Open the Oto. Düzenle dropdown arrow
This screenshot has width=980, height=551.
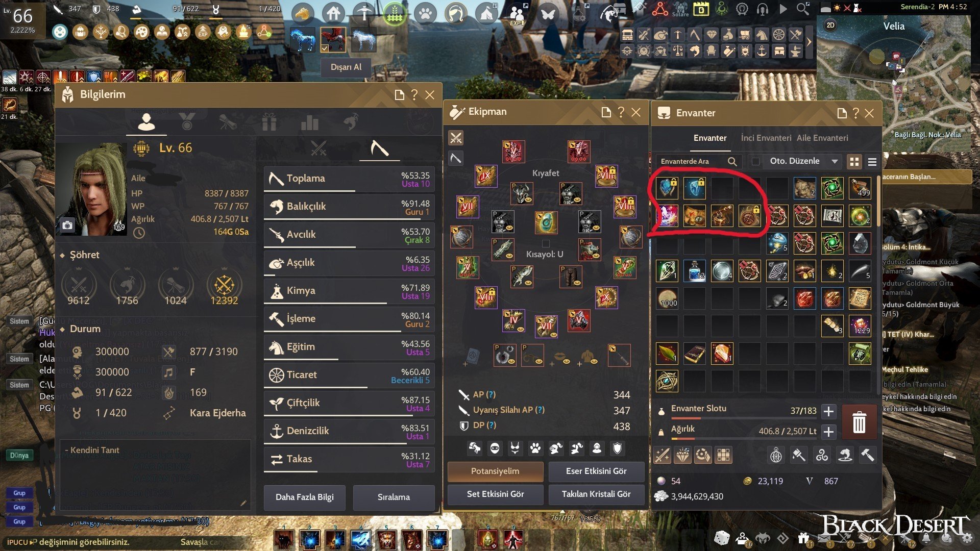(835, 161)
